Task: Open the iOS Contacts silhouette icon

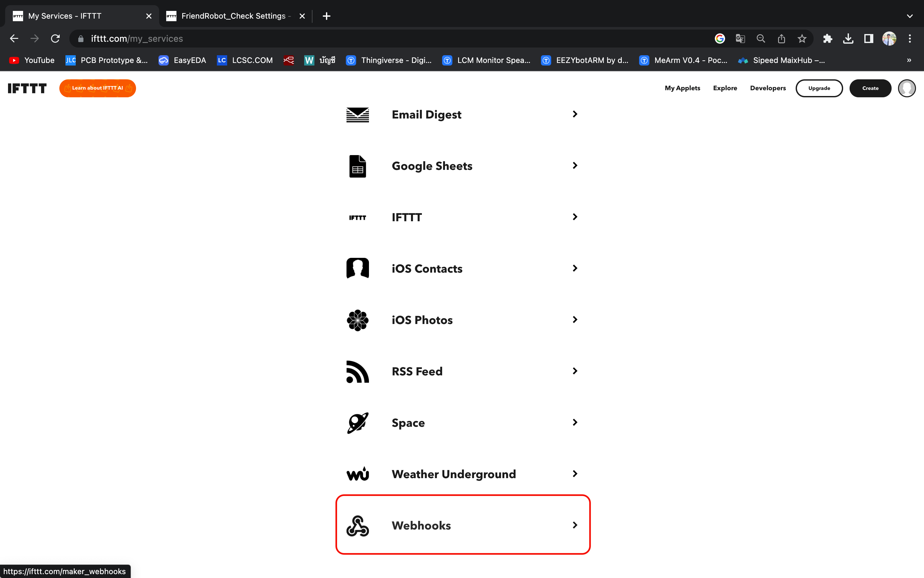Action: pos(357,268)
